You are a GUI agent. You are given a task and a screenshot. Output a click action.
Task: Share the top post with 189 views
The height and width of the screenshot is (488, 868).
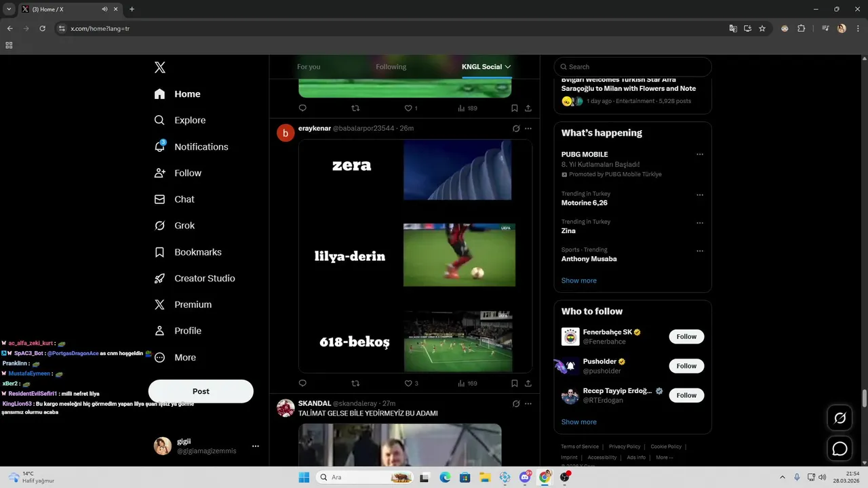click(528, 108)
